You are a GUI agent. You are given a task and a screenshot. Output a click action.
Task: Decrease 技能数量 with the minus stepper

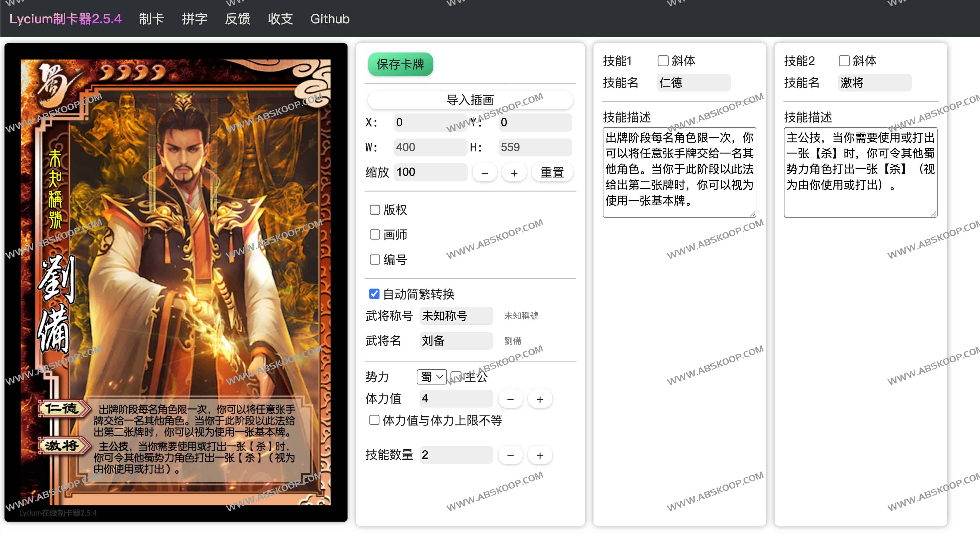[510, 455]
